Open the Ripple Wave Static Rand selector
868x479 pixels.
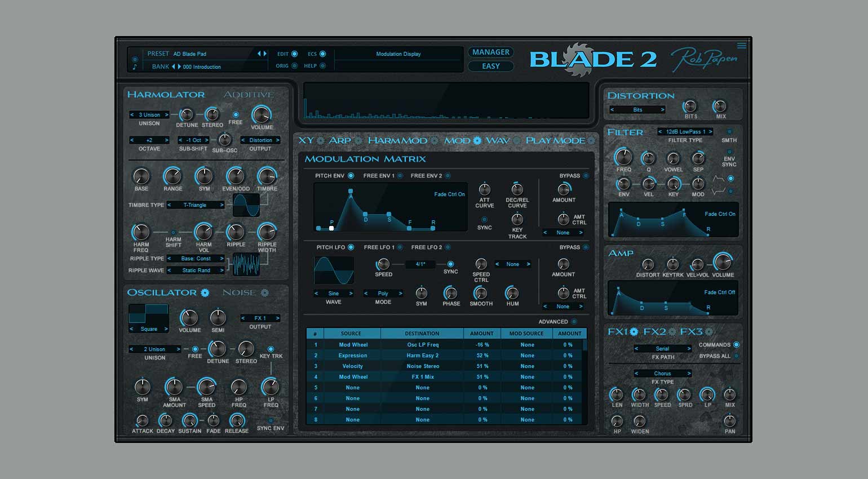tap(196, 270)
